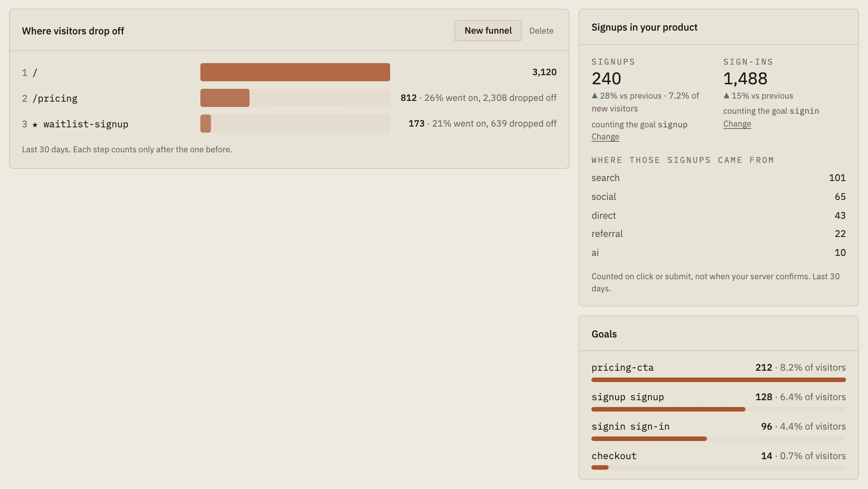
Task: Click the Goals panel heading
Action: pos(604,334)
